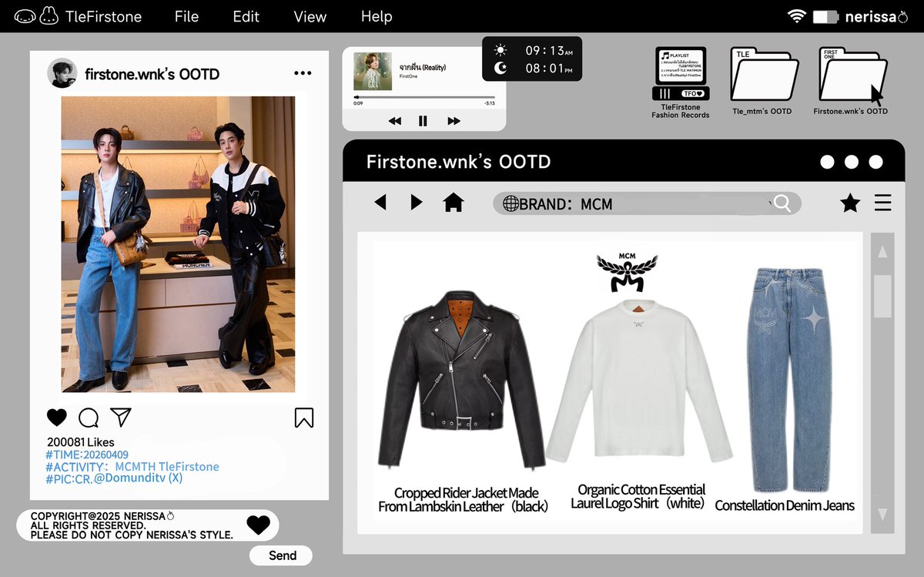Open the @Domunditv photo credit link
Screen dimensions: 924x577
138,478
